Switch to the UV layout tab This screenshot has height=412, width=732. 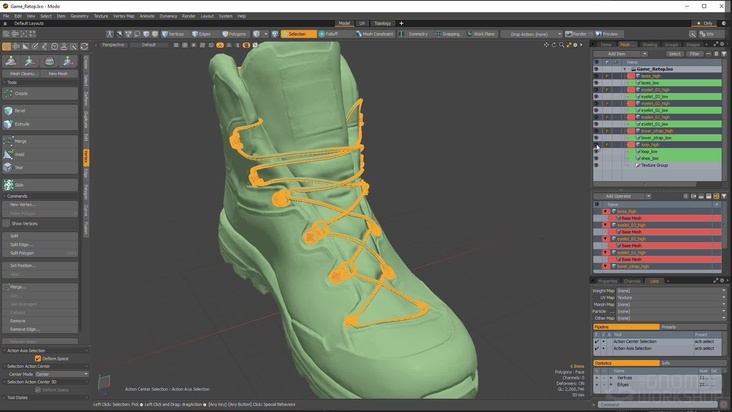click(x=362, y=23)
